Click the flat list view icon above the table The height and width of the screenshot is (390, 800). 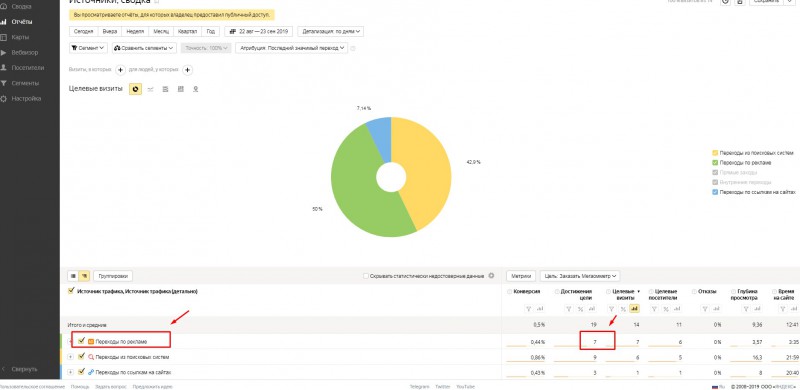73,276
